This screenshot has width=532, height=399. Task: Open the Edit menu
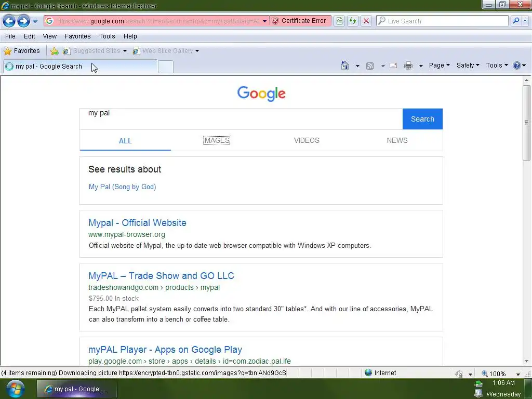[x=29, y=36]
